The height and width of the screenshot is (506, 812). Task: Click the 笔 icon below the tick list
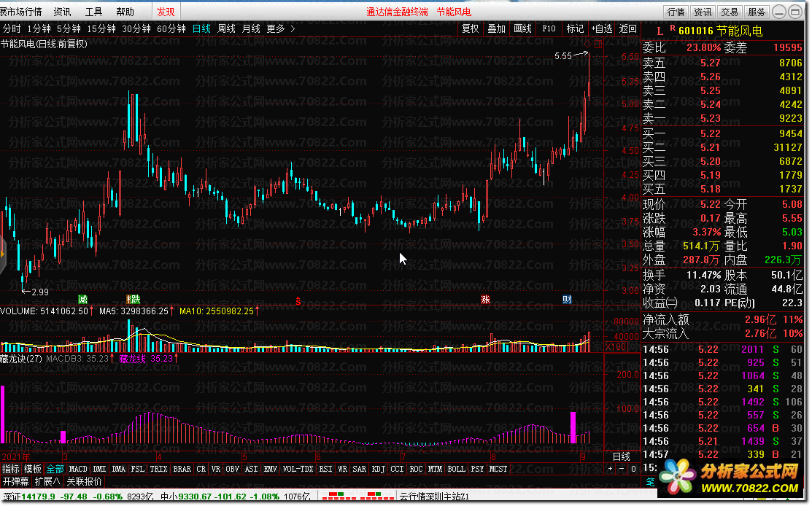click(x=651, y=481)
